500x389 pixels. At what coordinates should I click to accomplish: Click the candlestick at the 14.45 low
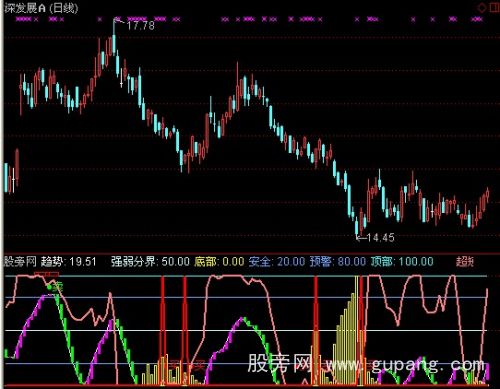click(357, 227)
